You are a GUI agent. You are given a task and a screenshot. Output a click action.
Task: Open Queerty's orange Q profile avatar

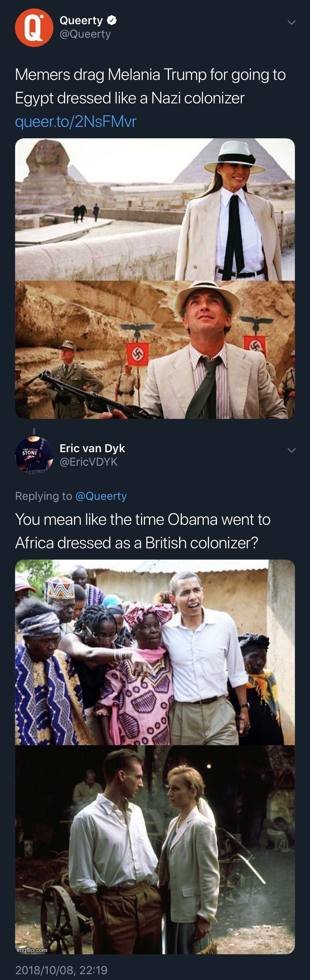[34, 28]
